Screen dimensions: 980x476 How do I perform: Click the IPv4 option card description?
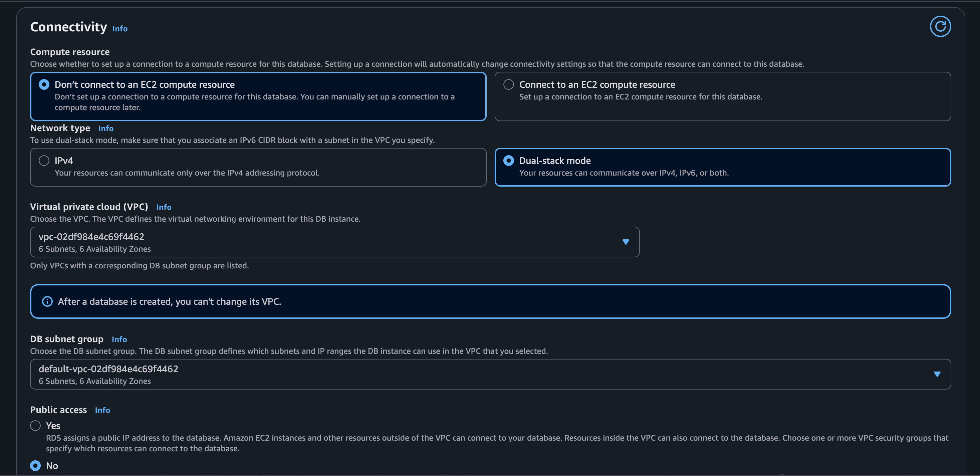[x=187, y=173]
